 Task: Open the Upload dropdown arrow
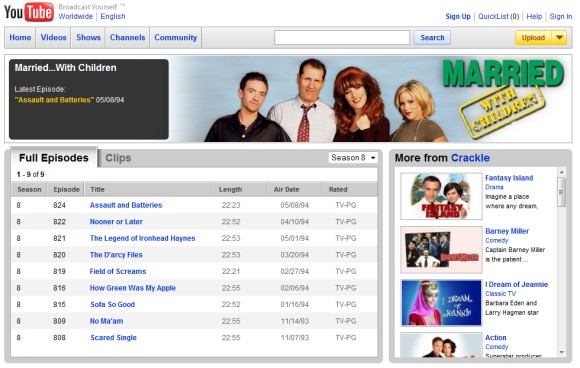click(559, 37)
